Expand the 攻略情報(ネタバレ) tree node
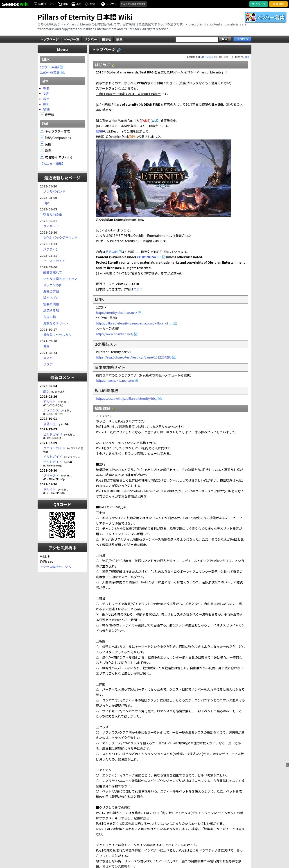The height and width of the screenshot is (868, 289). (42, 157)
